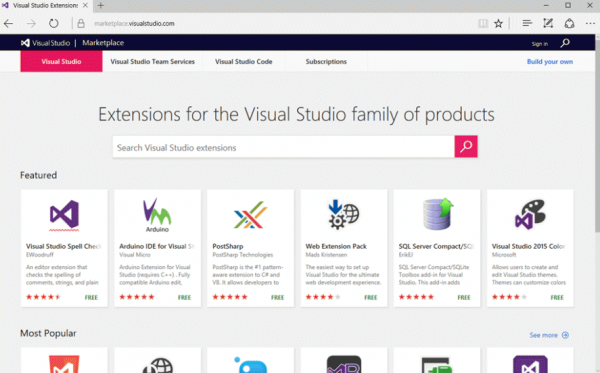Click publisher ErikEJ

(406, 255)
